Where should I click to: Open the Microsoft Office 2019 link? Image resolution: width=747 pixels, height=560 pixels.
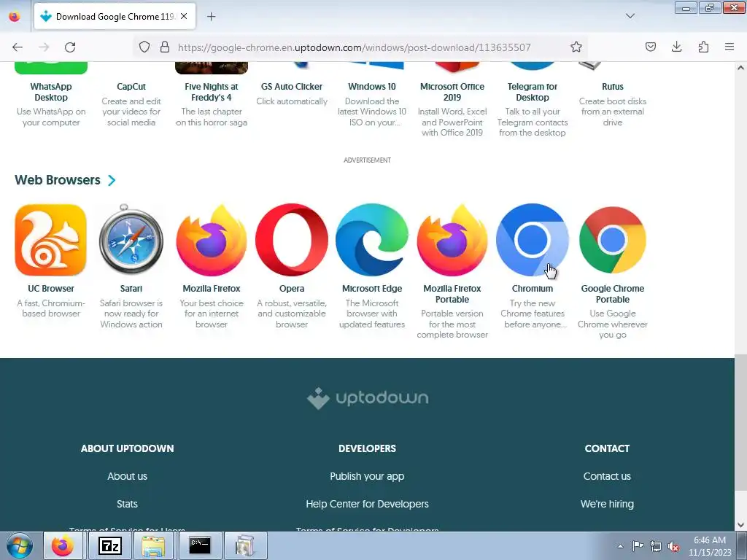pyautogui.click(x=452, y=92)
